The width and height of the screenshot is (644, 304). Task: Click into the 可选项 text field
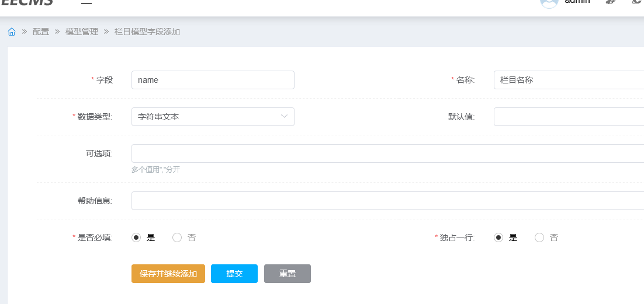[x=387, y=153]
